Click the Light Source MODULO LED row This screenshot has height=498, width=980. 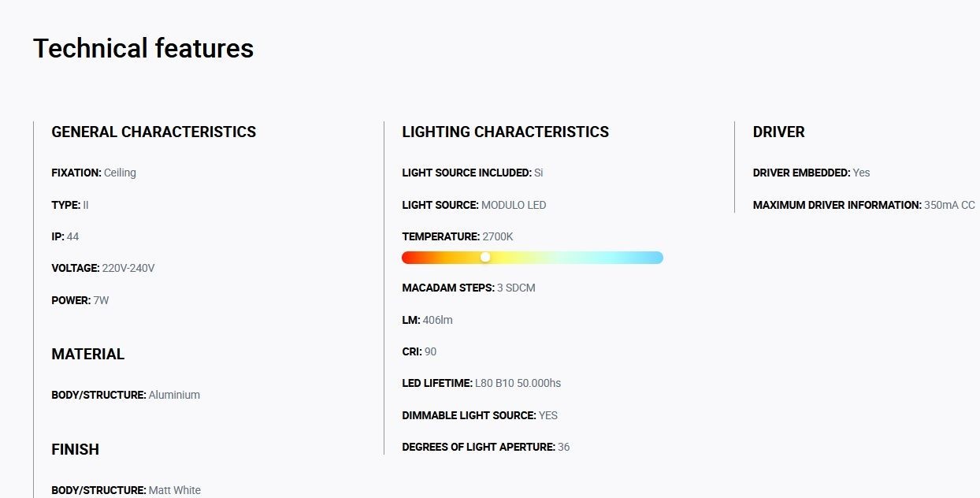(x=473, y=205)
